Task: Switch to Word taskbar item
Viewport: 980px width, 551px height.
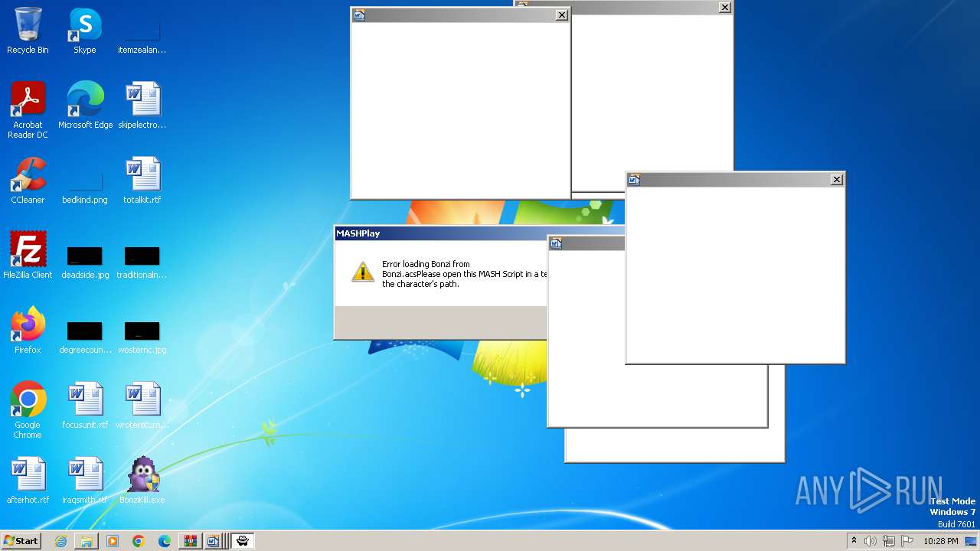Action: click(x=214, y=541)
